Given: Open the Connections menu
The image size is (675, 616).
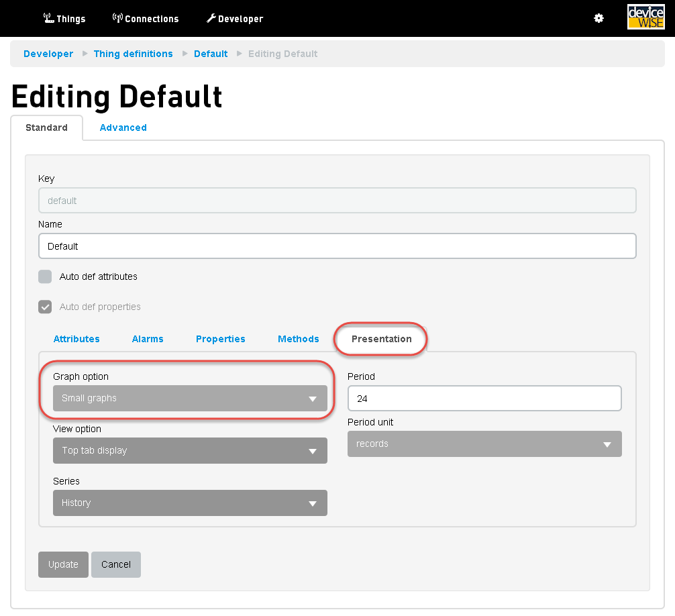Looking at the screenshot, I should pos(146,19).
